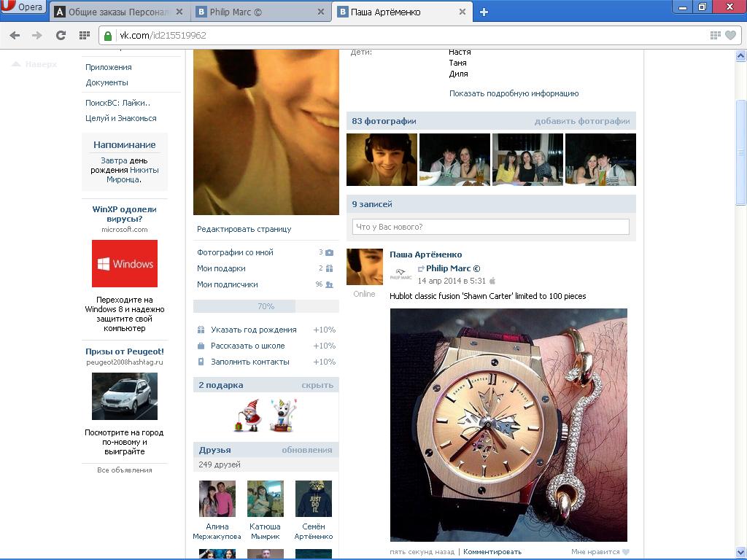This screenshot has height=560, width=747.
Task: Add page to bookmarks heart icon
Action: [730, 35]
